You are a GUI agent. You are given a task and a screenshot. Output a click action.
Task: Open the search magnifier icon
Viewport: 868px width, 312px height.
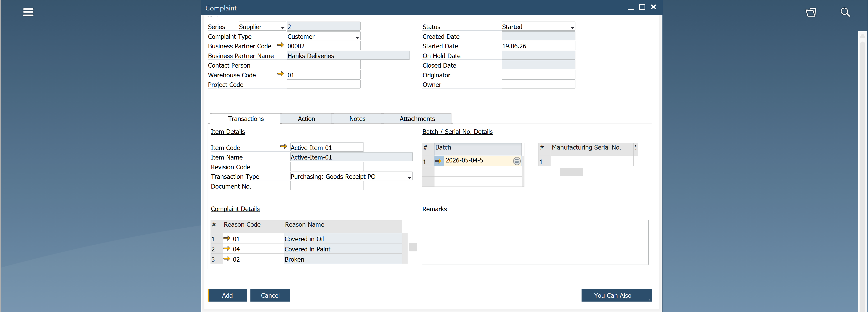(x=845, y=12)
